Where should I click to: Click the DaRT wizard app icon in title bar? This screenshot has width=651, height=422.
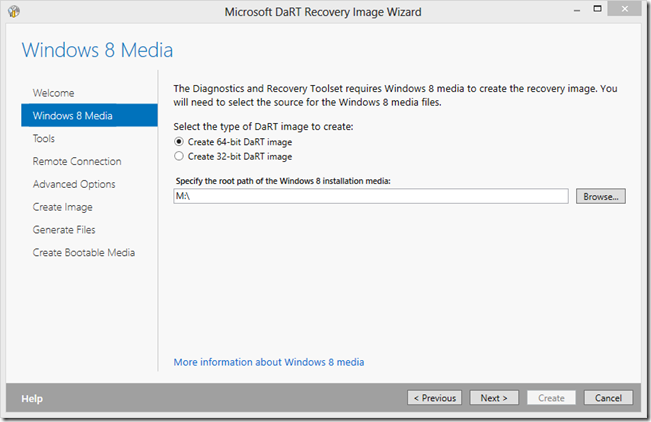14,11
